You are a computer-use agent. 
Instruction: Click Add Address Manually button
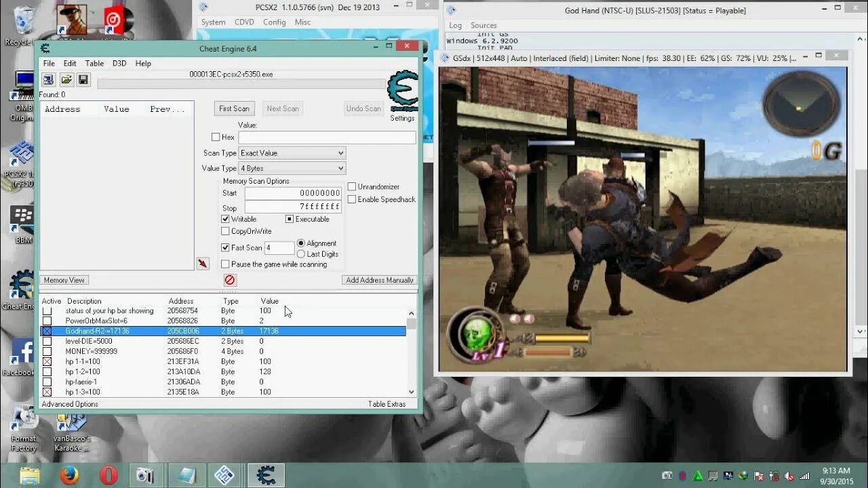coord(380,280)
